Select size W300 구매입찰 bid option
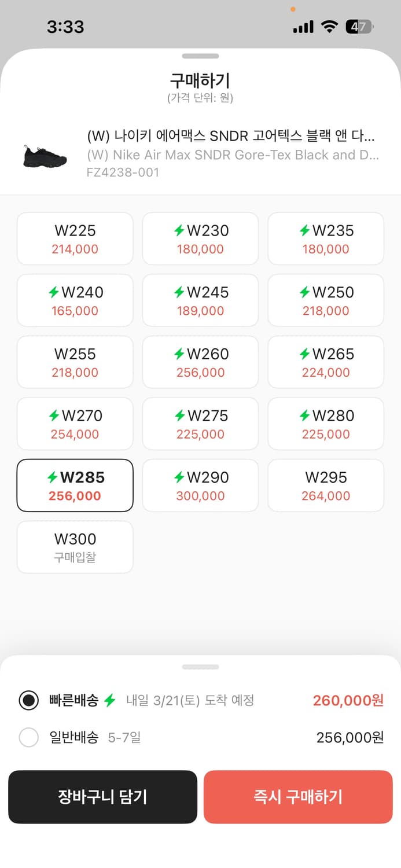The image size is (401, 868). [75, 547]
